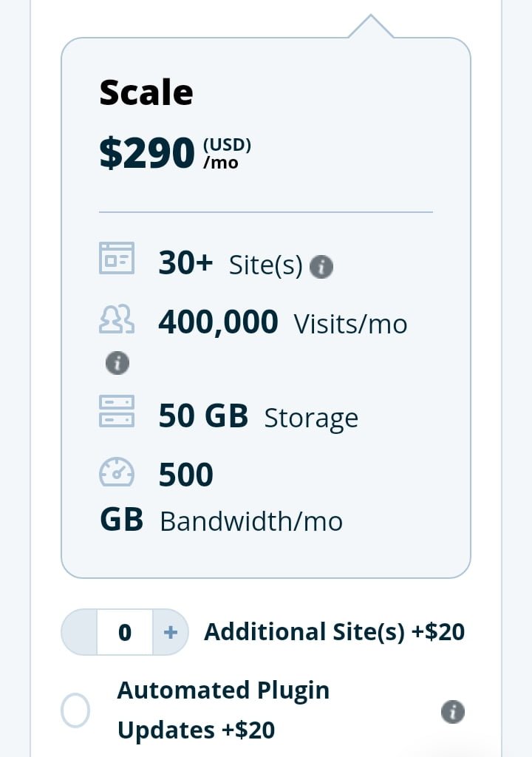Click the Additional Site(s) +$20 label
The width and height of the screenshot is (532, 757).
pos(334,632)
